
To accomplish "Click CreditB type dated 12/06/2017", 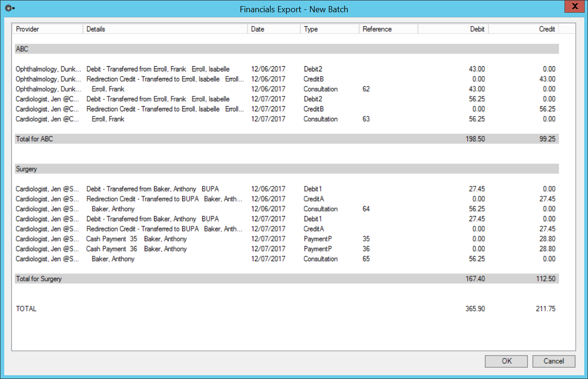I will [x=314, y=79].
